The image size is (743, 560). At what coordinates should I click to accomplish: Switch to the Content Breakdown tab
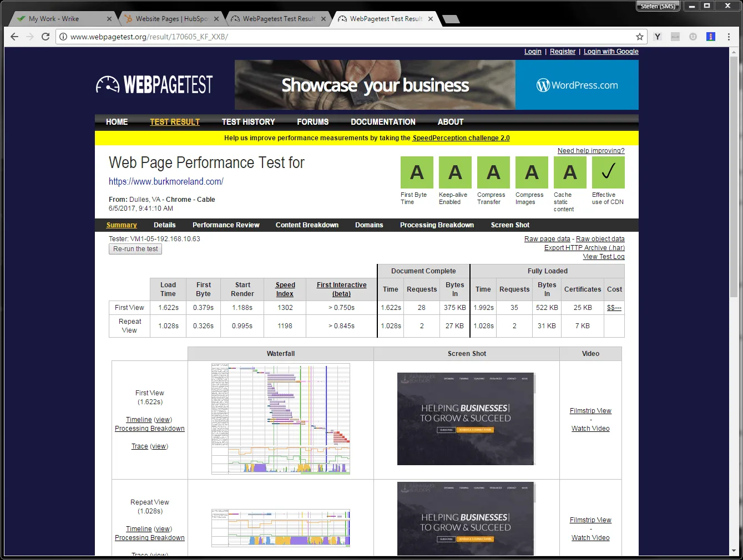click(307, 225)
